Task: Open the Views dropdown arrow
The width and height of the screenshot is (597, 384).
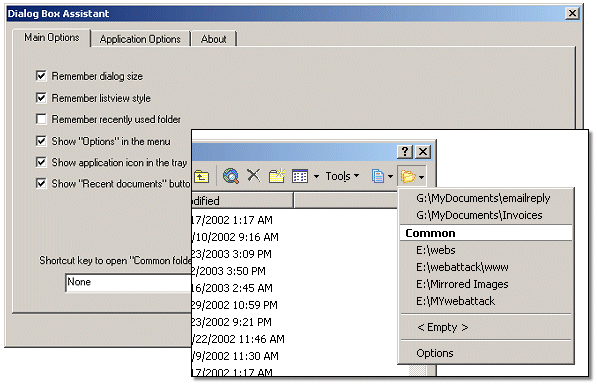Action: pos(316,176)
